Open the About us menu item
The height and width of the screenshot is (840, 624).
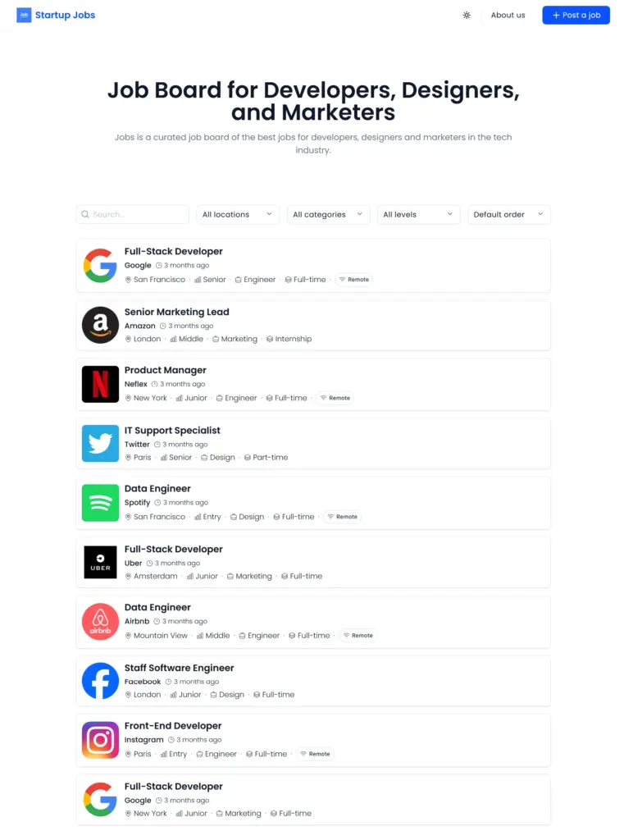point(507,15)
